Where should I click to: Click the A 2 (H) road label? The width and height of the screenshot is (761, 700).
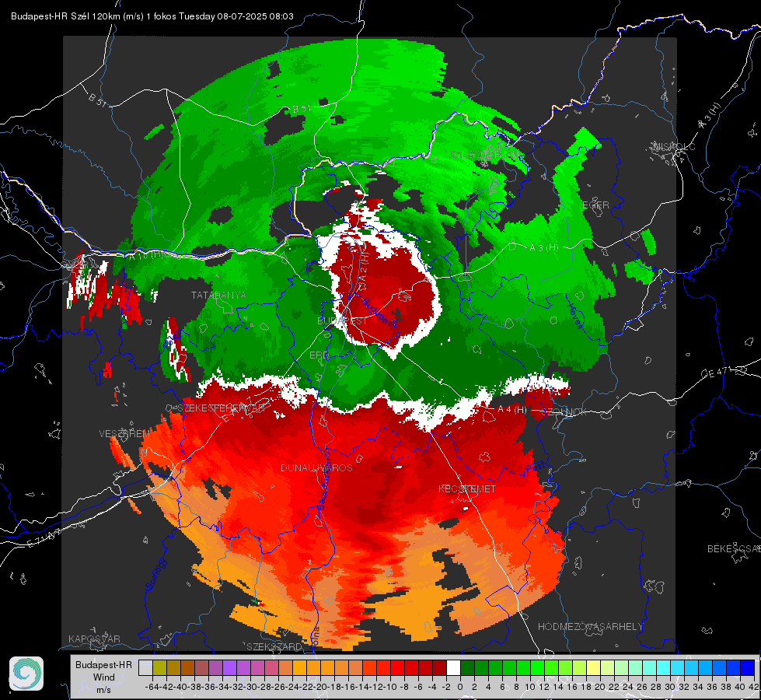[363, 266]
